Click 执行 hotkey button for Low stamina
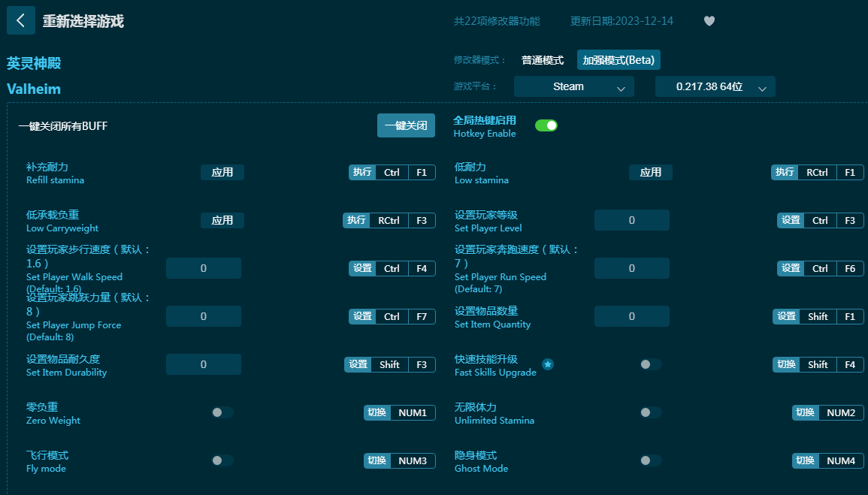 (x=785, y=172)
